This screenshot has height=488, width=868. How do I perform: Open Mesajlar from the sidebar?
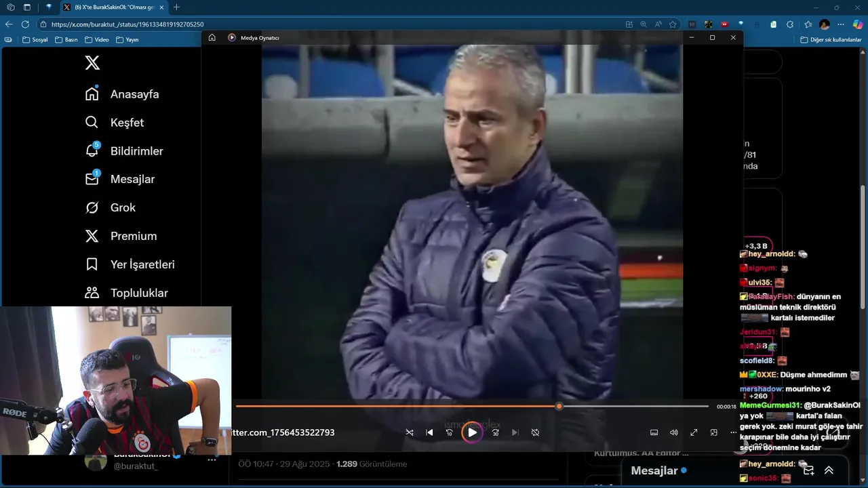[120, 180]
